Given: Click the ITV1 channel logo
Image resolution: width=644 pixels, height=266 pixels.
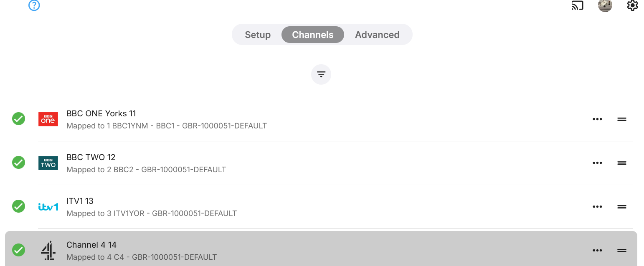Looking at the screenshot, I should click(48, 207).
